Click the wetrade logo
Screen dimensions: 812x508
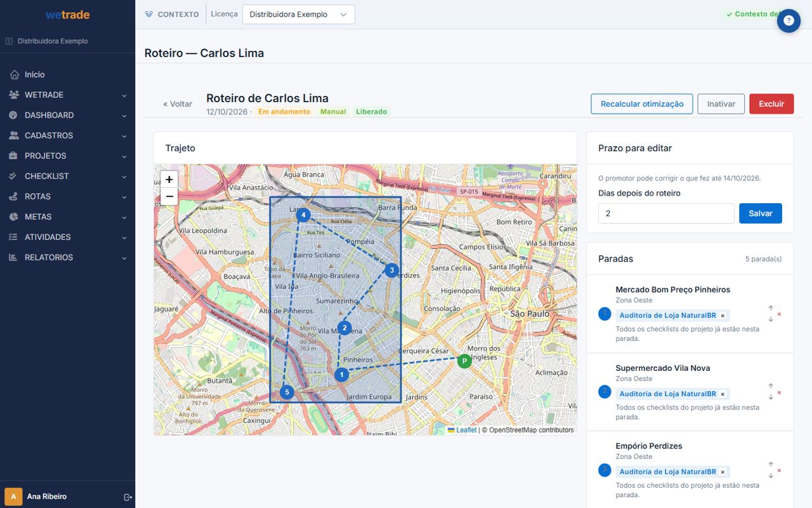click(x=68, y=15)
